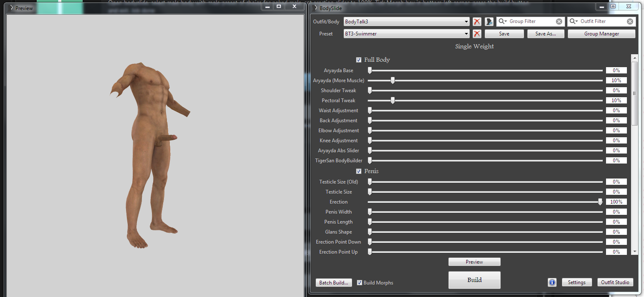Click the Elbow Adjustment slider handle
The image size is (644, 297).
(370, 131)
